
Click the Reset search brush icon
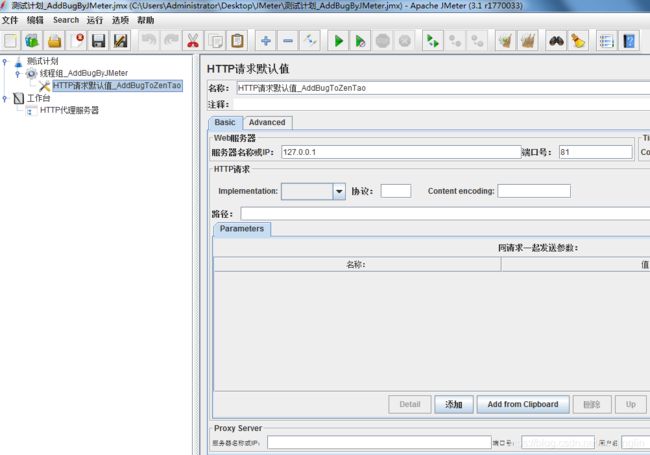pos(578,41)
